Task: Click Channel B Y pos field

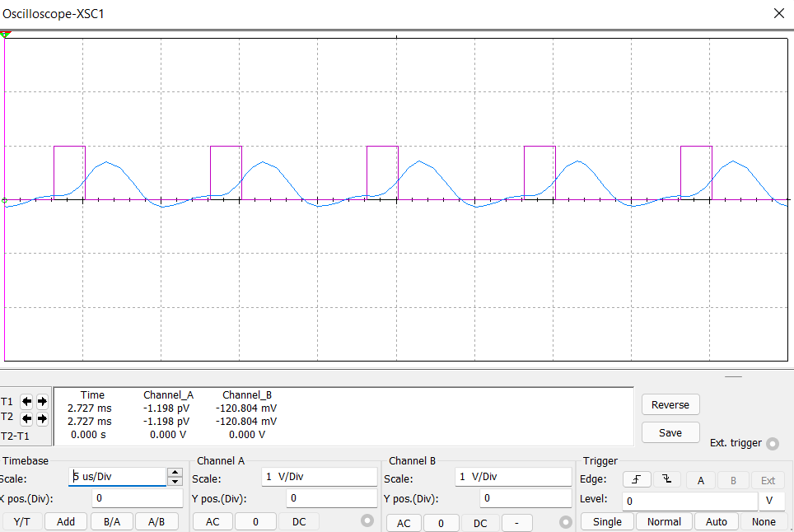Action: pyautogui.click(x=525, y=498)
